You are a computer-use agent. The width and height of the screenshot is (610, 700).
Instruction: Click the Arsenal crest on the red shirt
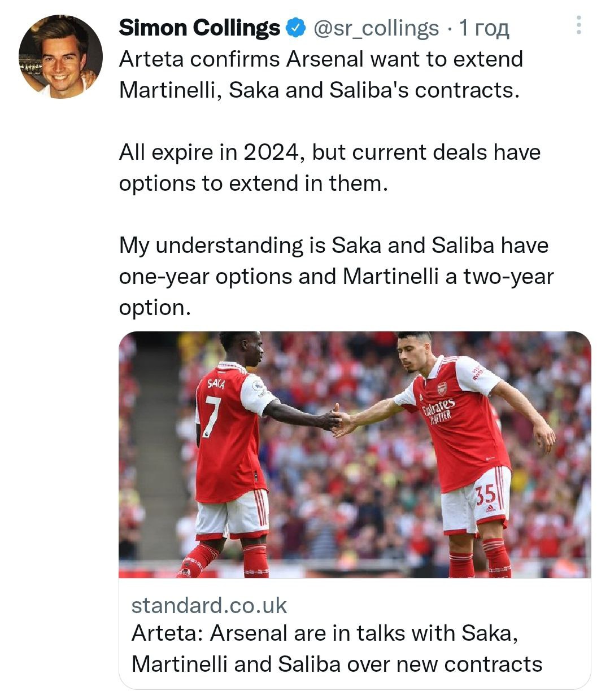[x=442, y=388]
